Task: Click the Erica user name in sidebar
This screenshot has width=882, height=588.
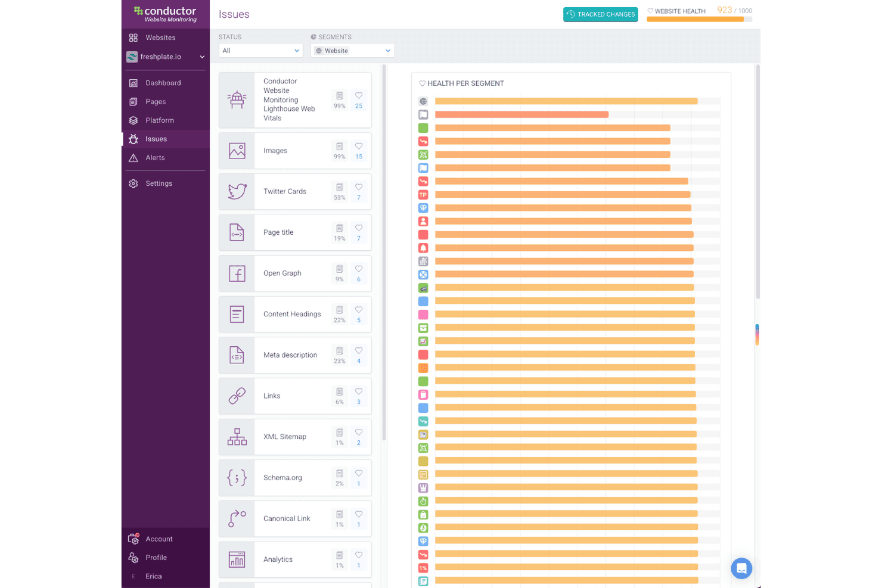Action: pyautogui.click(x=154, y=577)
